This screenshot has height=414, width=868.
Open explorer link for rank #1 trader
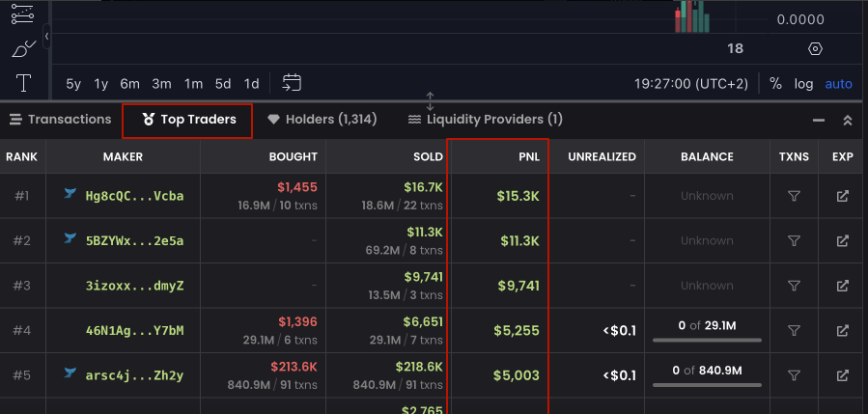coord(843,196)
